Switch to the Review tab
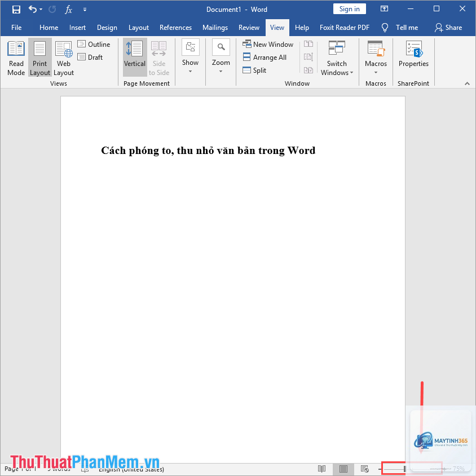The width and height of the screenshot is (476, 476). coord(249,28)
